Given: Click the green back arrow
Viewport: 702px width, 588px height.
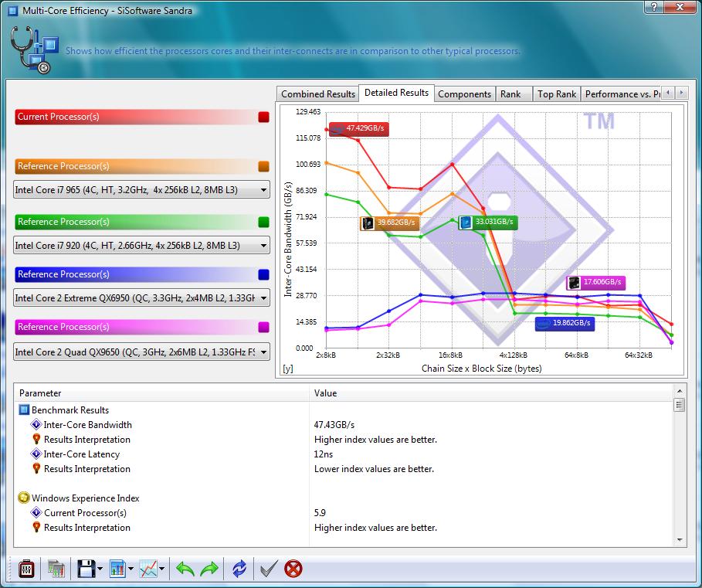Looking at the screenshot, I should coord(185,569).
